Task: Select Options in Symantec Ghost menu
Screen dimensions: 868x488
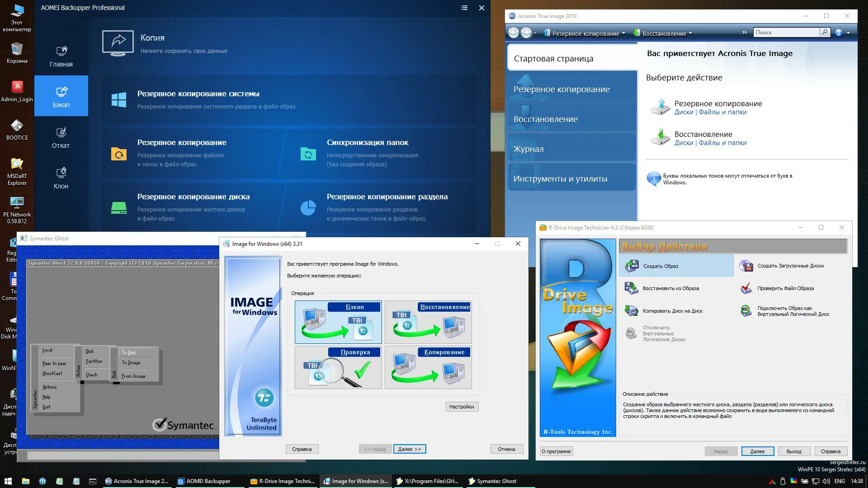Action: [x=50, y=387]
